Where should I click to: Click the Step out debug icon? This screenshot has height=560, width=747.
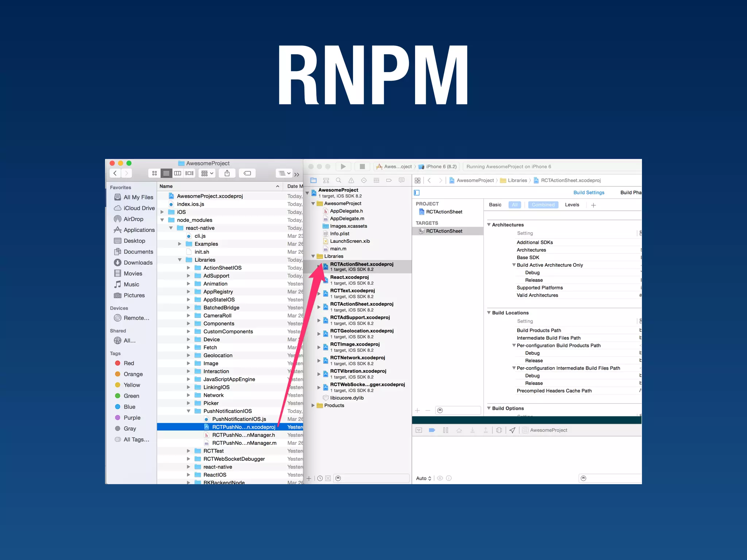(x=485, y=430)
